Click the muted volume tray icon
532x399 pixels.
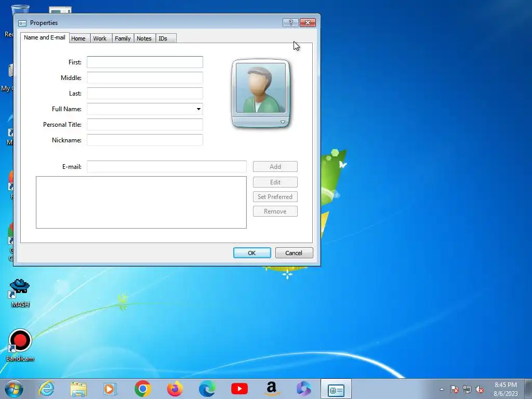(x=480, y=389)
